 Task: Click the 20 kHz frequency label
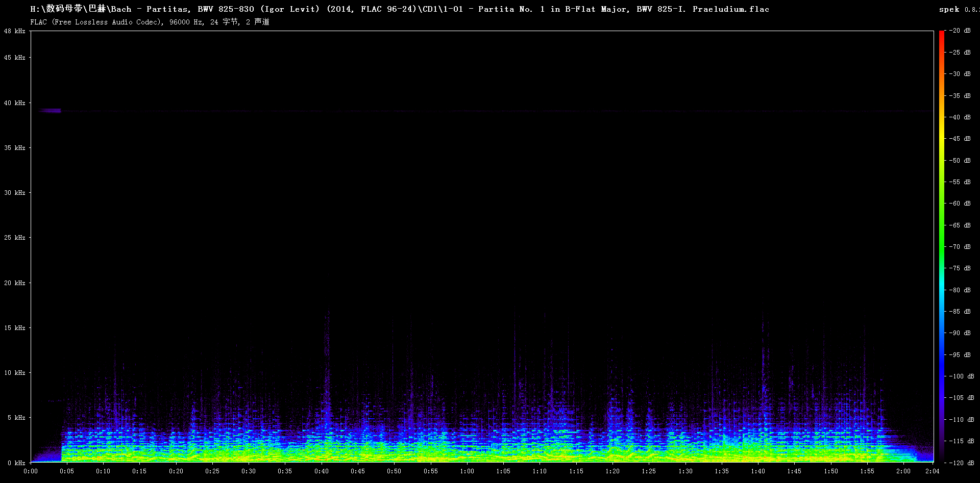tap(15, 283)
